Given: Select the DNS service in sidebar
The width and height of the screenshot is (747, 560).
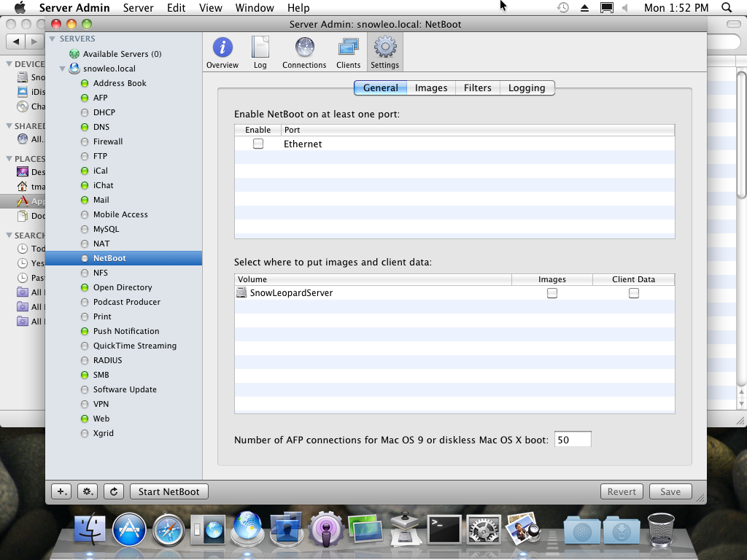Looking at the screenshot, I should point(124,127).
